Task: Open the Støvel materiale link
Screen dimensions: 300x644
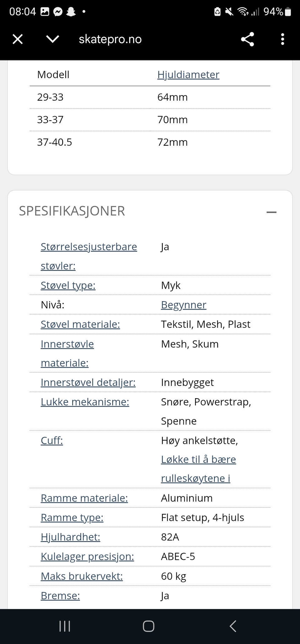Action: 80,324
